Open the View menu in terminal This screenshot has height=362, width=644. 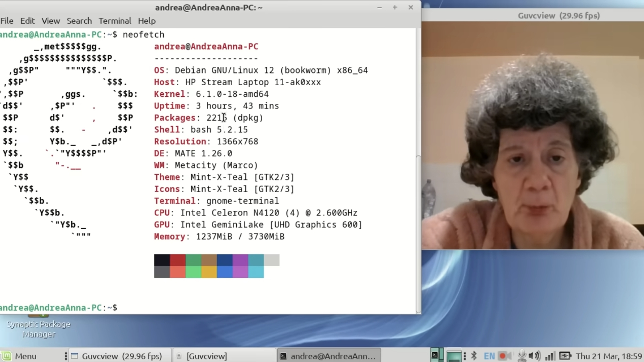click(x=51, y=21)
